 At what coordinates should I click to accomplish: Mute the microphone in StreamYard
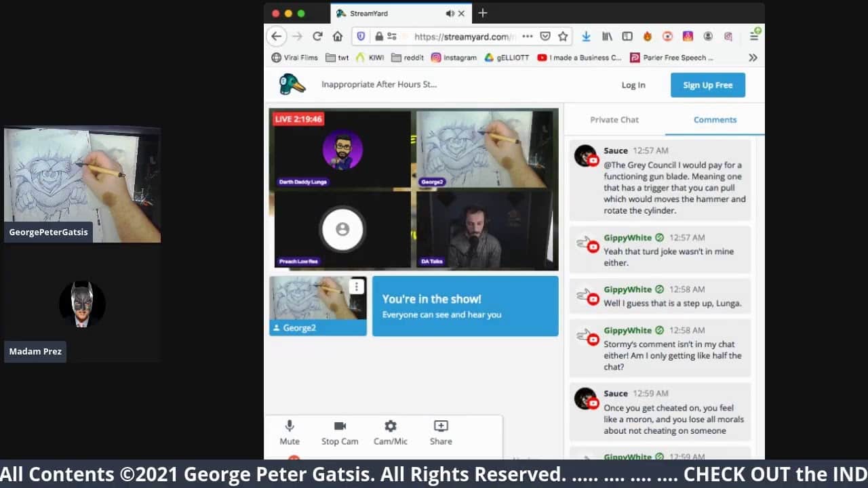(290, 432)
